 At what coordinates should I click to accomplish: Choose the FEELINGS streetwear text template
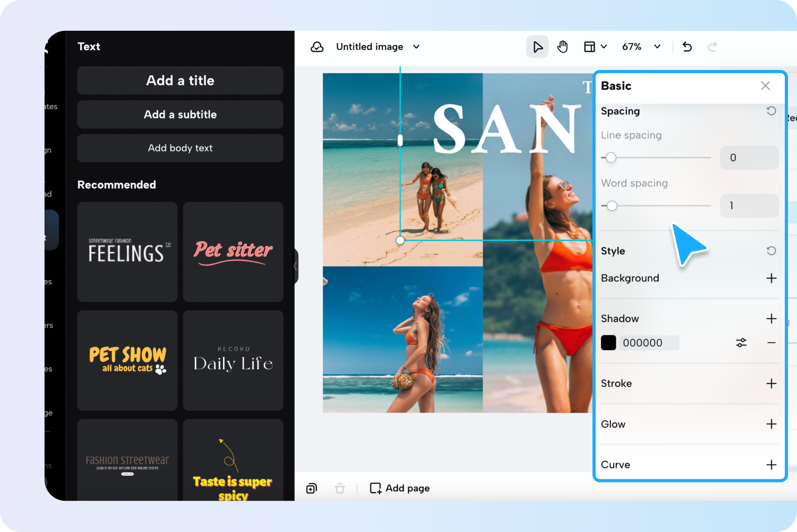click(x=127, y=252)
